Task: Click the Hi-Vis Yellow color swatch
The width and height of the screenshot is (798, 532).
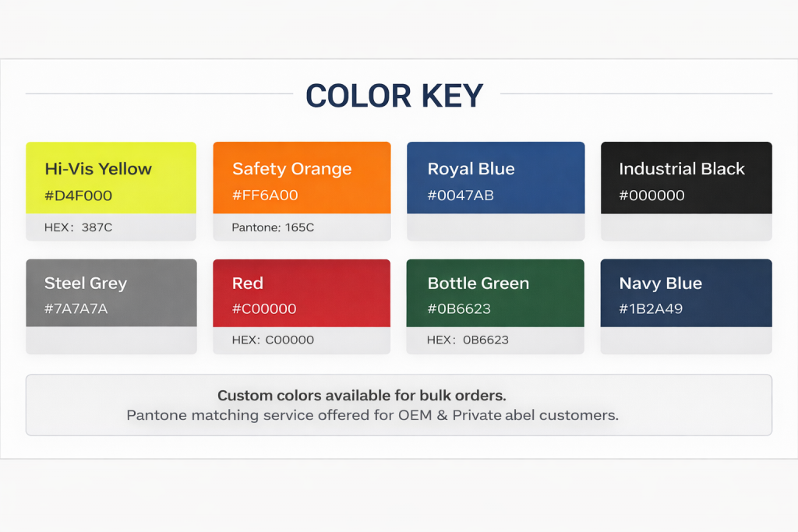Action: pos(111,177)
